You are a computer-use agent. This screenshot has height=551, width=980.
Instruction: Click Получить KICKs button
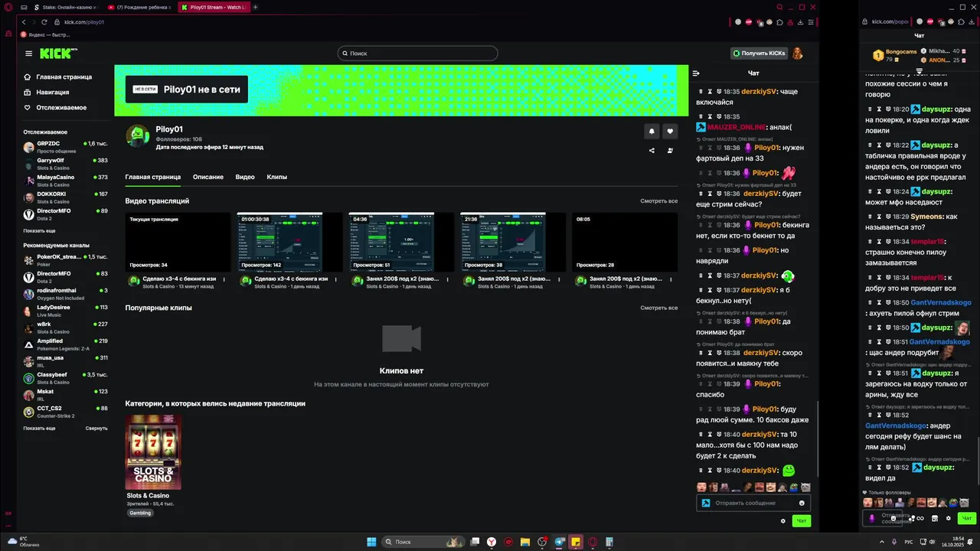759,54
